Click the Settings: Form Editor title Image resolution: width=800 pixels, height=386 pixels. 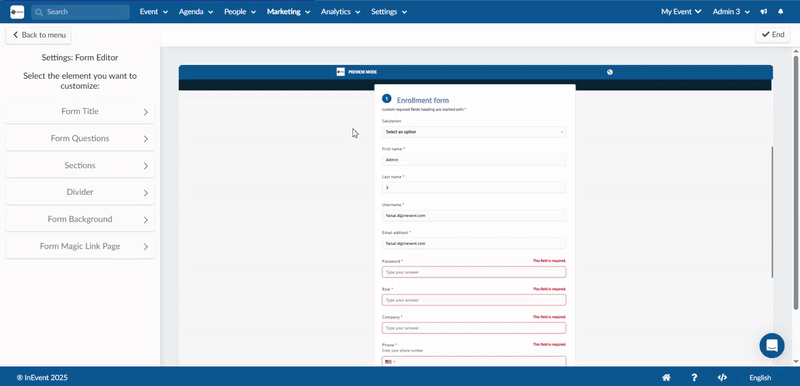pyautogui.click(x=80, y=58)
